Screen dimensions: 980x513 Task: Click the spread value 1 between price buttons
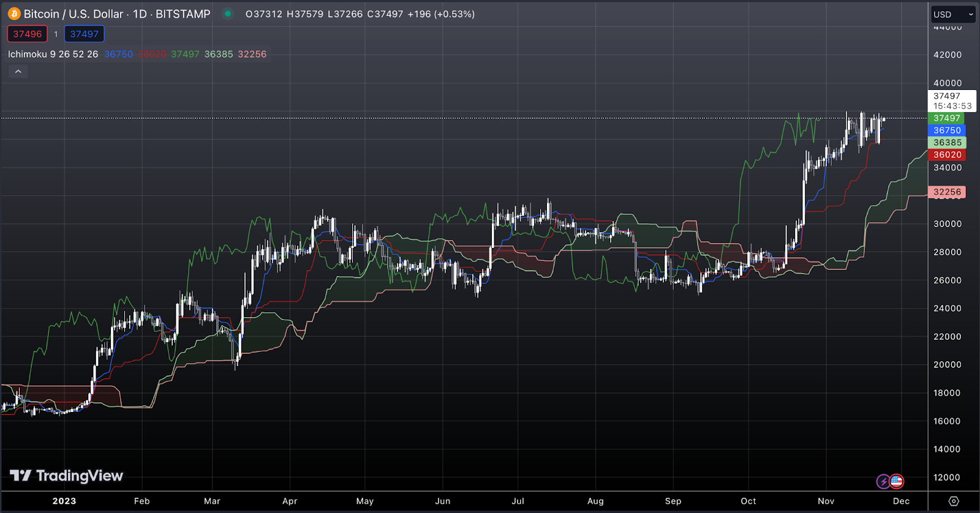56,34
